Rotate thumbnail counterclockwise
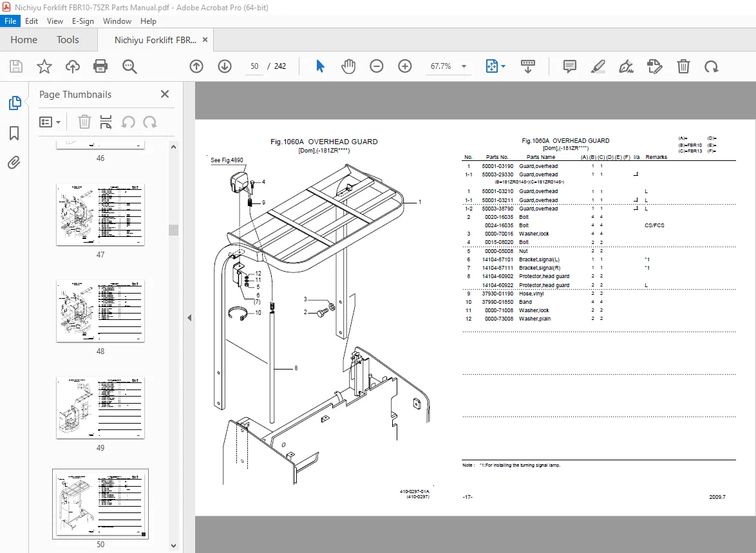The image size is (756, 553). pos(128,122)
